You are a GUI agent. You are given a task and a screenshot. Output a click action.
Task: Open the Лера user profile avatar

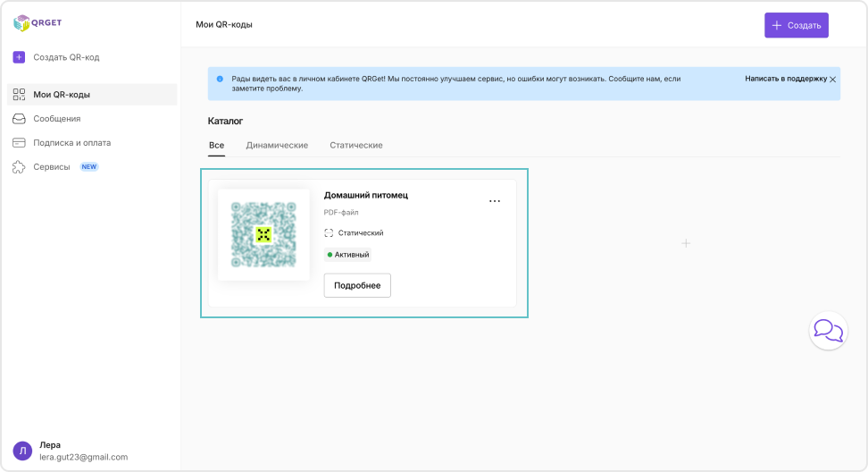click(23, 450)
